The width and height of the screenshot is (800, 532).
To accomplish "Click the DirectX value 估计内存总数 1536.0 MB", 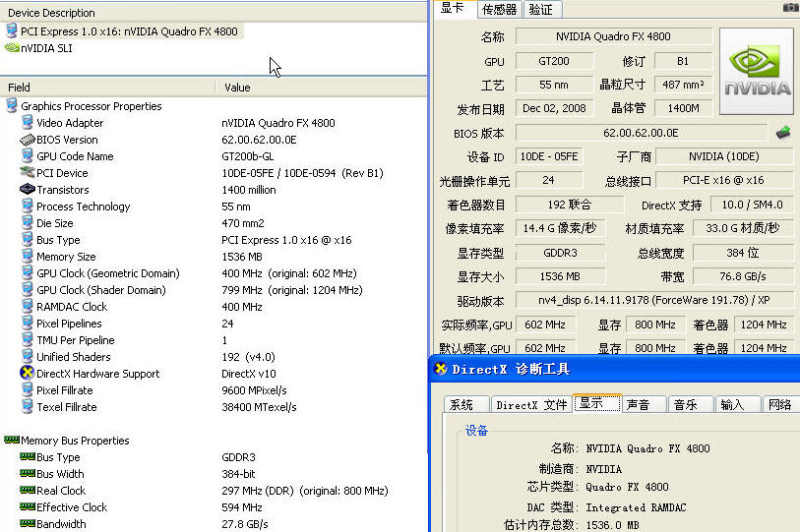I will pos(613,525).
